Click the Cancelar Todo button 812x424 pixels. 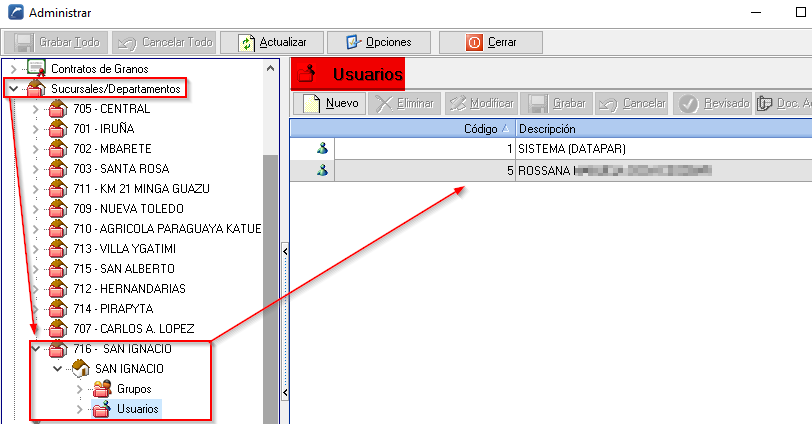pos(164,42)
